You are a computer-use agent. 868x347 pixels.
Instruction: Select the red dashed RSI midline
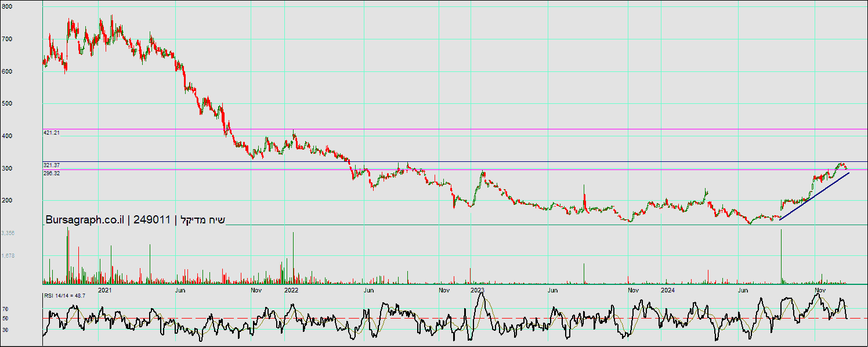pos(455,318)
